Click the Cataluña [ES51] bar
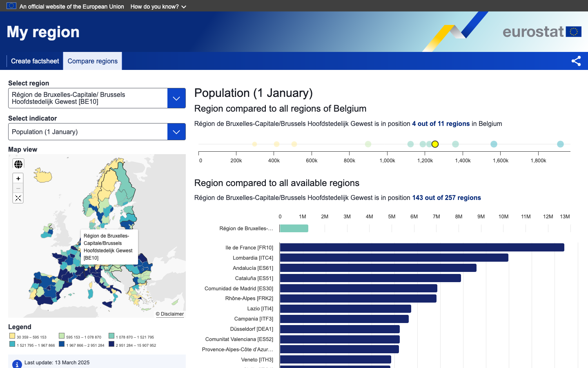Image resolution: width=588 pixels, height=368 pixels. [x=370, y=278]
